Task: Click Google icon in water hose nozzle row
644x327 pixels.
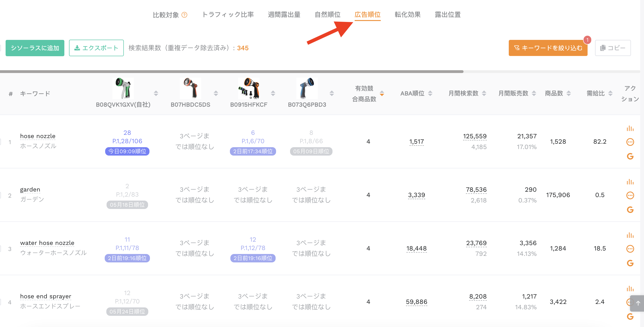Action: tap(630, 263)
